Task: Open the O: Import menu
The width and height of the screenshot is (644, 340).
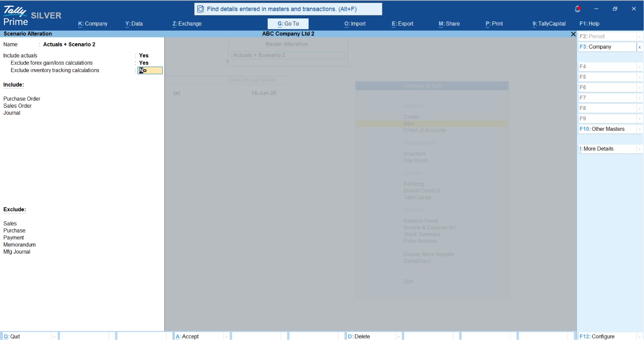Action: [x=355, y=23]
